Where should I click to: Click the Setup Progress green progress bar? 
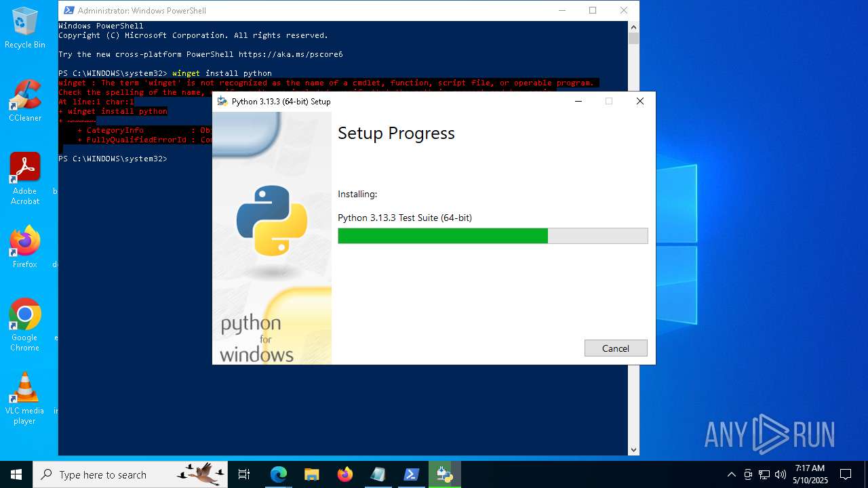click(492, 236)
